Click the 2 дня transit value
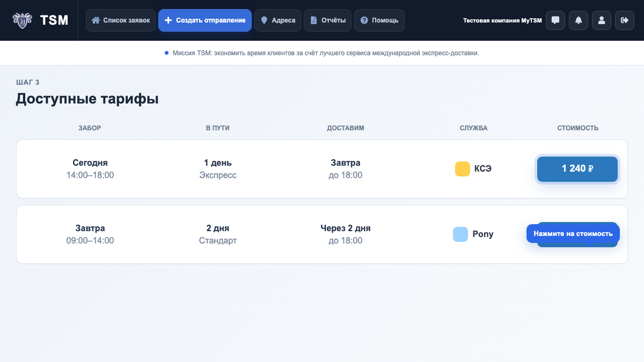Screen dimensions: 644x362 [218, 228]
